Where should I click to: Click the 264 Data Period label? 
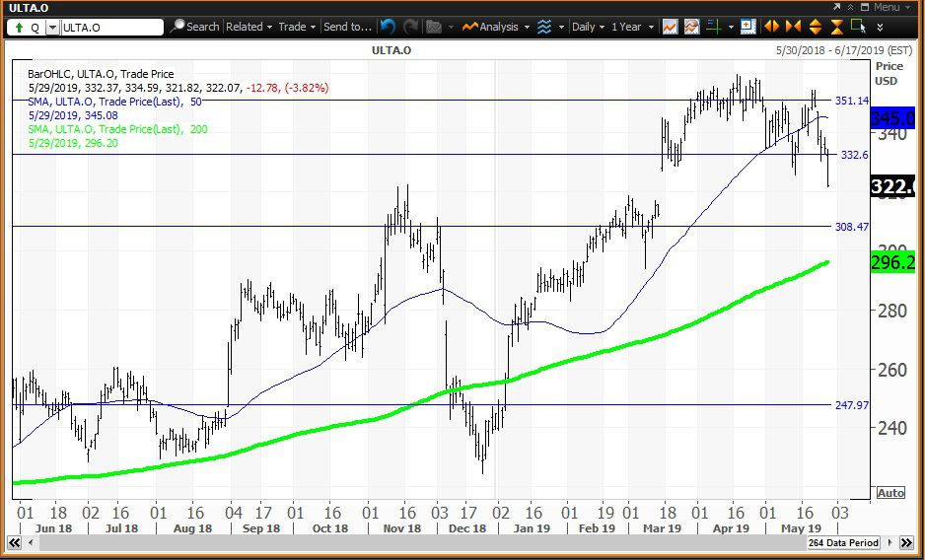pos(843,542)
